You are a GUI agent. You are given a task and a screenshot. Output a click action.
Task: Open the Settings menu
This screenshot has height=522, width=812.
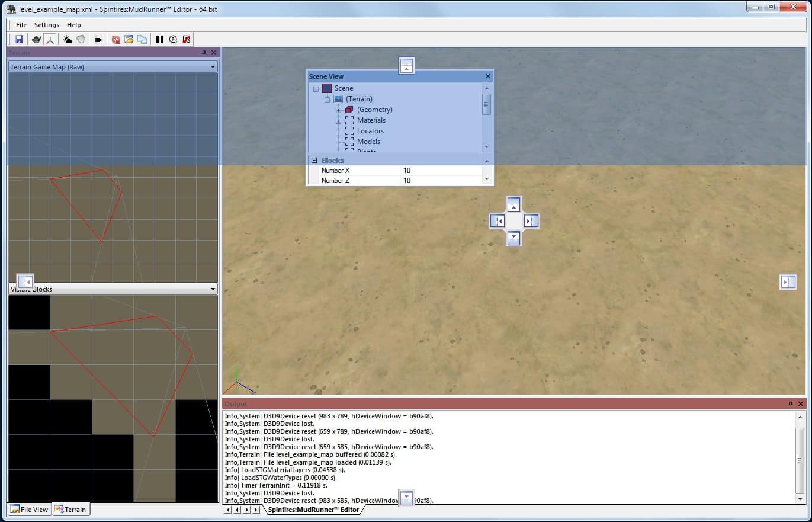tap(46, 25)
